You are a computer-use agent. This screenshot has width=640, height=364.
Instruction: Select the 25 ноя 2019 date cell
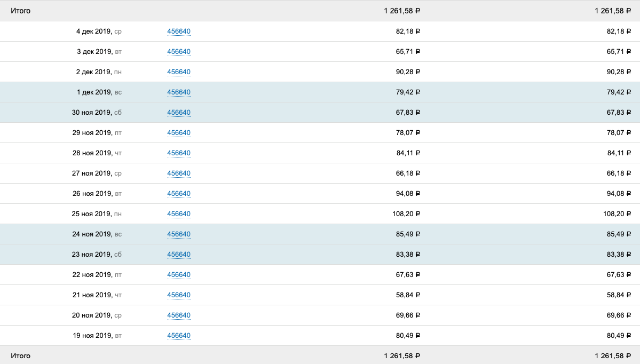(x=97, y=214)
